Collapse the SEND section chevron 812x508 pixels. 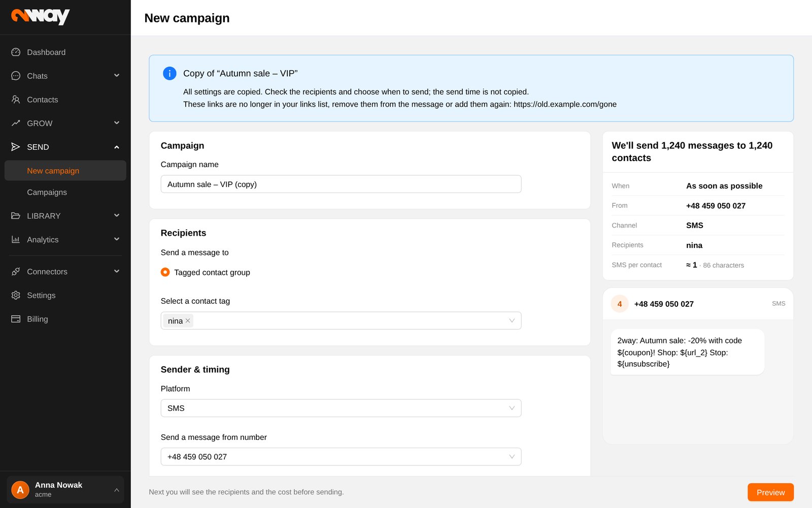117,147
